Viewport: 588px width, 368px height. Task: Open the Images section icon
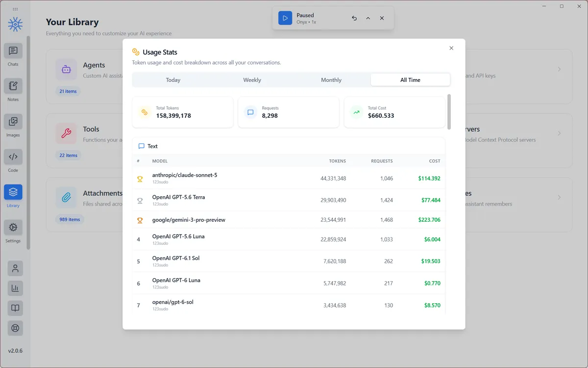(x=13, y=122)
